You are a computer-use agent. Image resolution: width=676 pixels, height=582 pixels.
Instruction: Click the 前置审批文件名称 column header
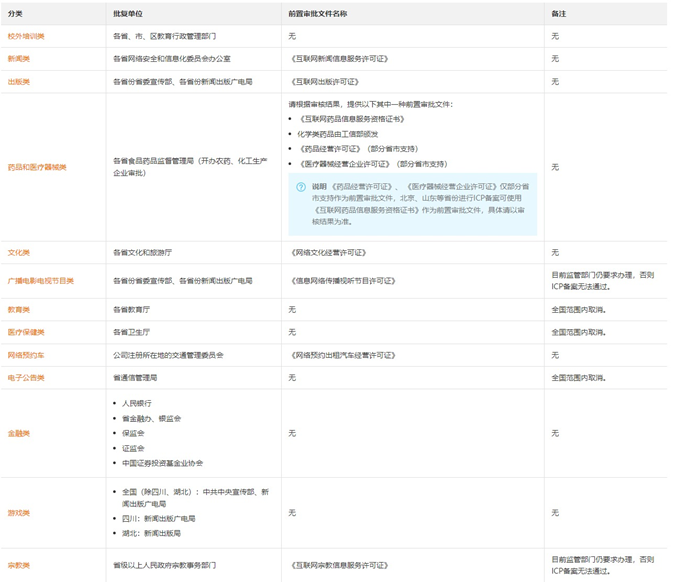point(317,14)
